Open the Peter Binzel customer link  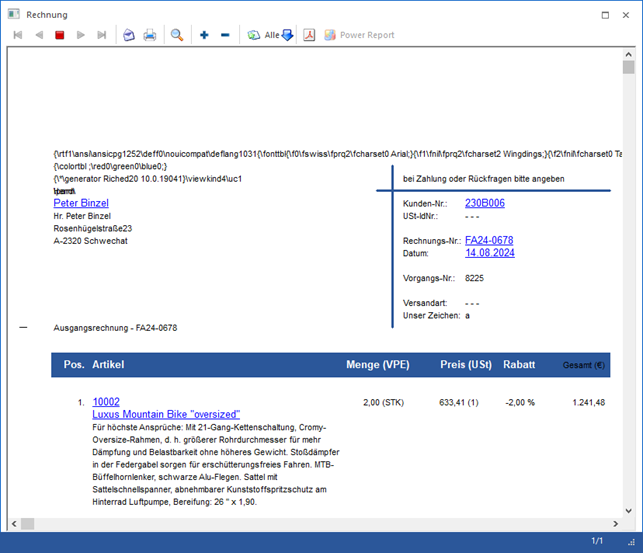tap(81, 203)
